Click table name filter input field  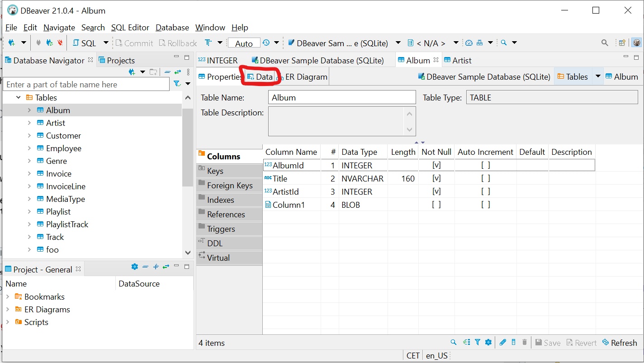click(86, 84)
